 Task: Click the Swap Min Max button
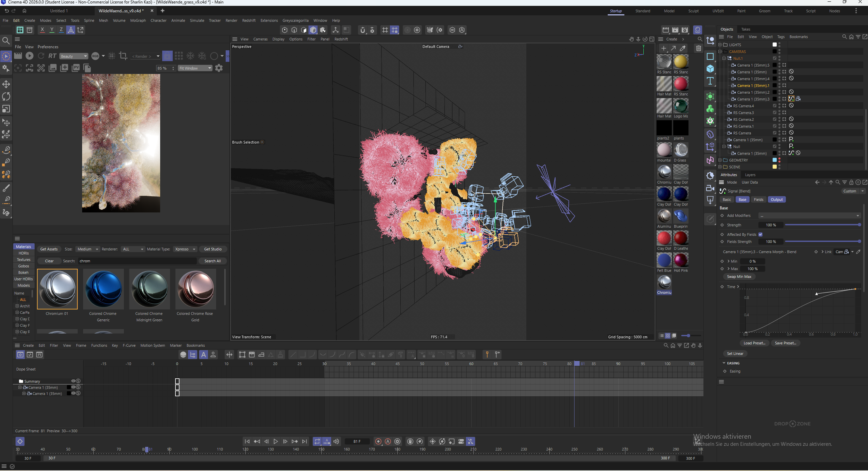click(739, 277)
